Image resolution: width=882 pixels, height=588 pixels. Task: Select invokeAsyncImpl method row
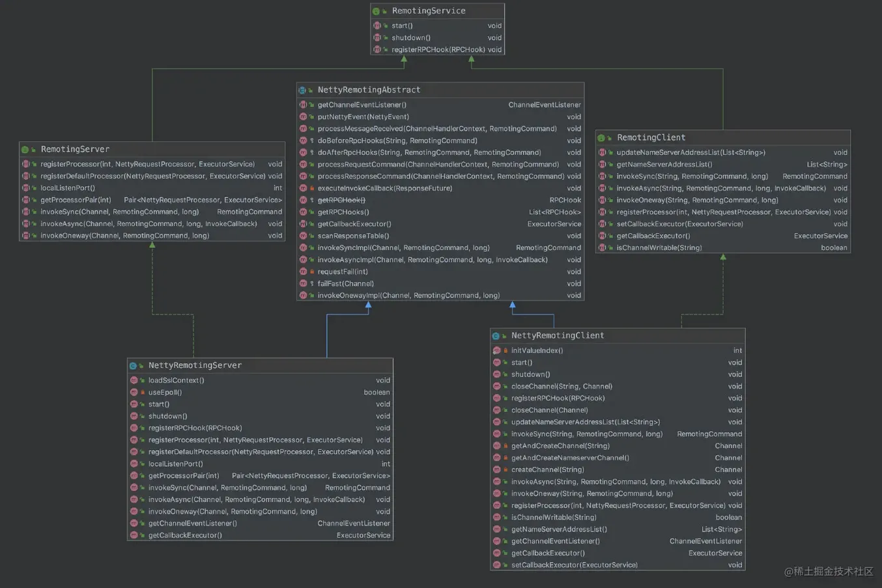tap(440, 260)
